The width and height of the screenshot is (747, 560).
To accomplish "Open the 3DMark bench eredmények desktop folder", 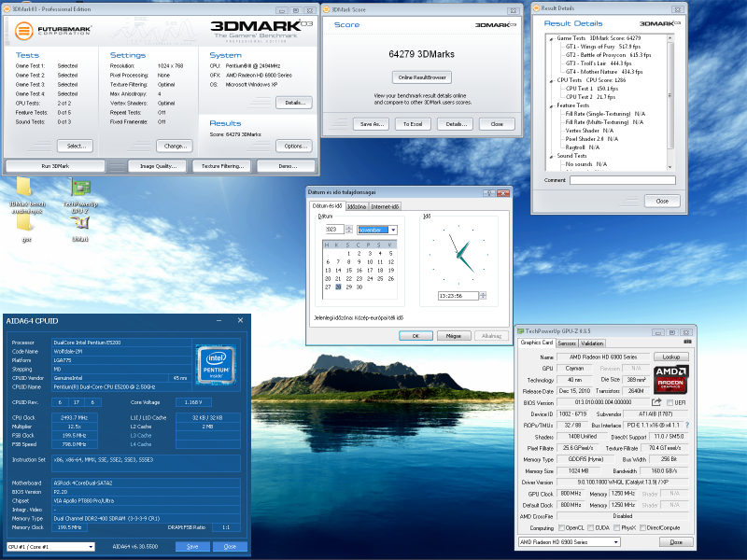I will (x=27, y=195).
